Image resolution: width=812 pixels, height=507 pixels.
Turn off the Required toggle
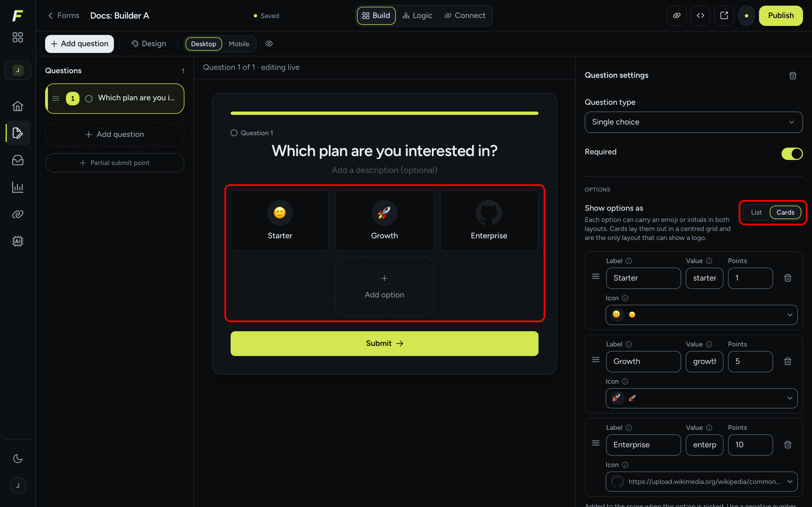(792, 154)
